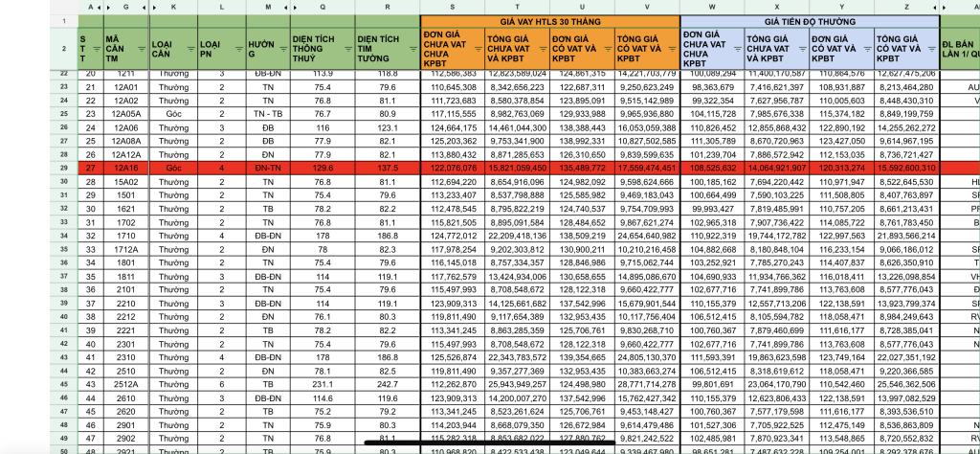Open filter icon in column U orange header

click(607, 49)
